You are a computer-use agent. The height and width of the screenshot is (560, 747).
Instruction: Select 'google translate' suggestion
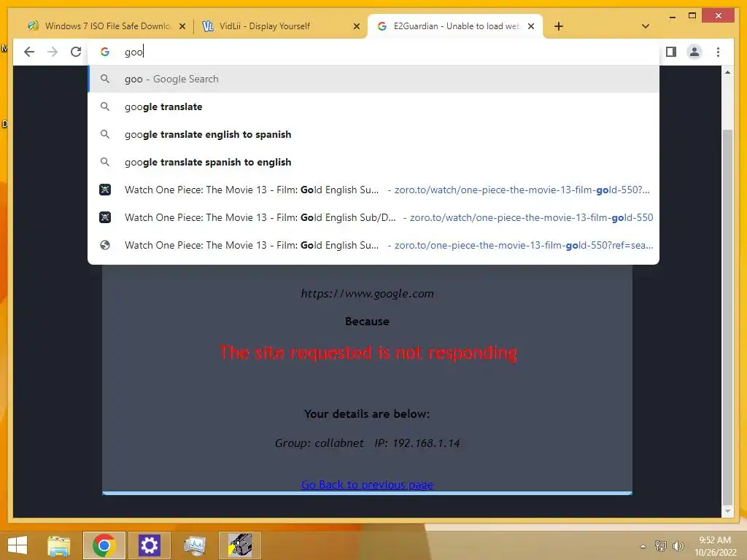point(373,106)
